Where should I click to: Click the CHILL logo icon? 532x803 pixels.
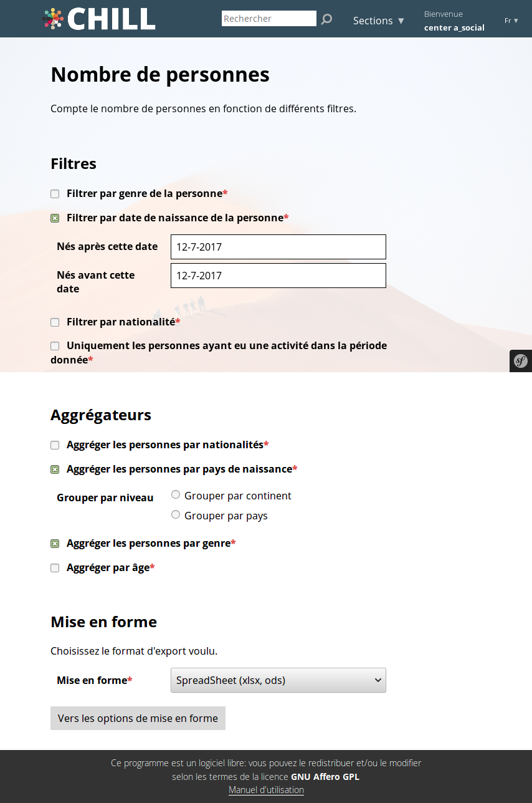click(53, 19)
